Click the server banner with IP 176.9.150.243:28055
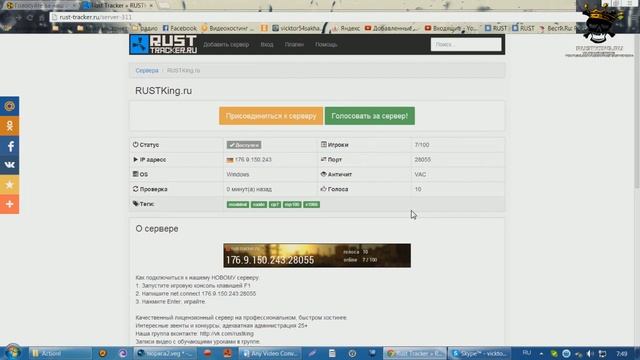This screenshot has height=360, width=640. click(x=317, y=256)
